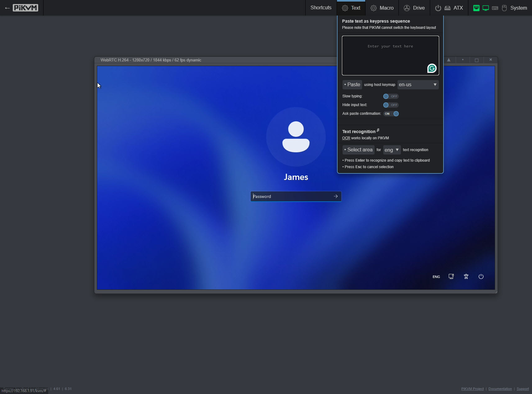Enable Hide input text
The image size is (532, 394).
click(391, 105)
